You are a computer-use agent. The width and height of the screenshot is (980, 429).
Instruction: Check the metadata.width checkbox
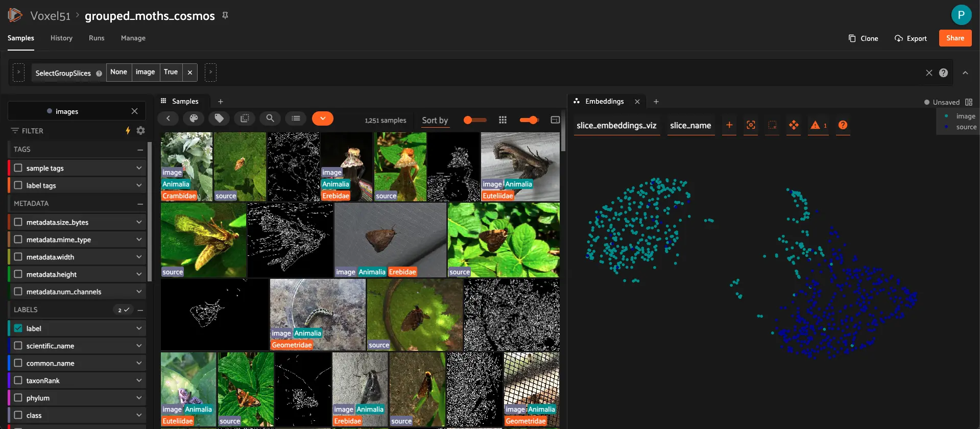tap(18, 257)
